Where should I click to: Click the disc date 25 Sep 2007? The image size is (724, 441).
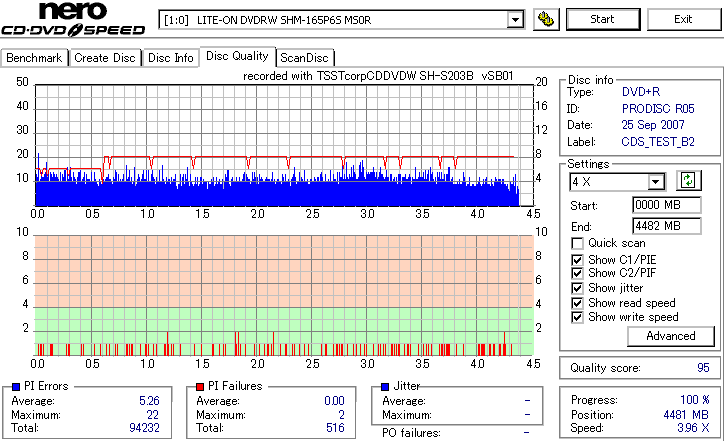[653, 125]
